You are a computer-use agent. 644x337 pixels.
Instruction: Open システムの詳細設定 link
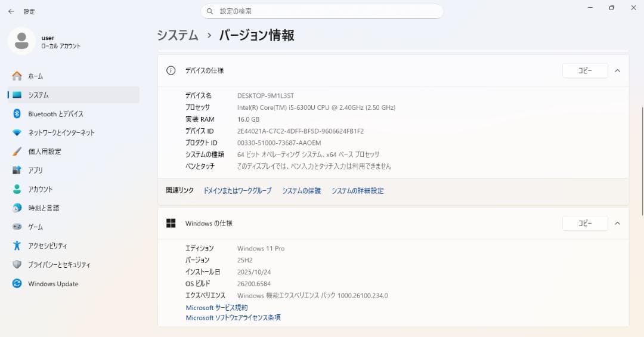[x=358, y=191]
